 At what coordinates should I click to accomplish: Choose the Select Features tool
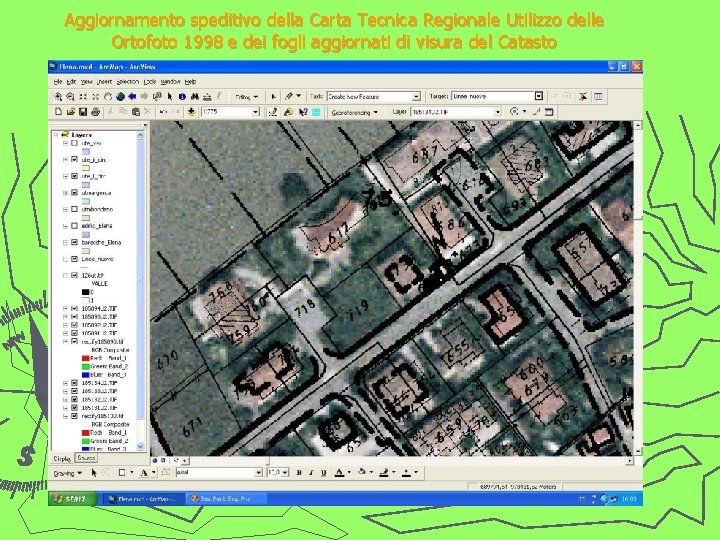click(157, 96)
